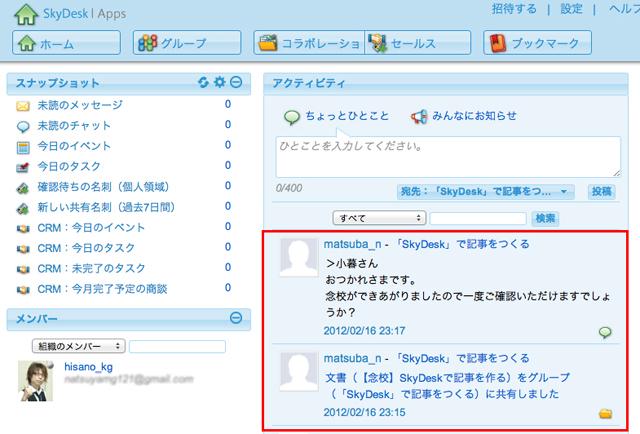Select the ちょっとひとこと speech bubble icon
The image size is (640, 434).
click(x=292, y=117)
